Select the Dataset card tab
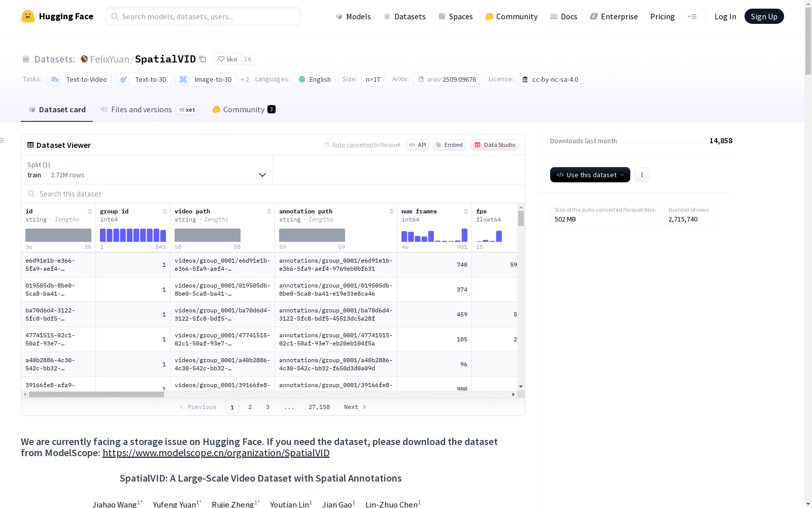812x508 pixels. 57,109
